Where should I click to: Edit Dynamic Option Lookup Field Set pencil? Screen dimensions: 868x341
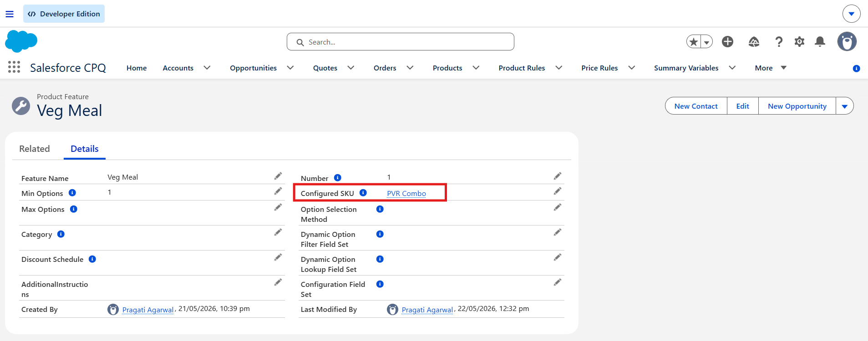558,257
